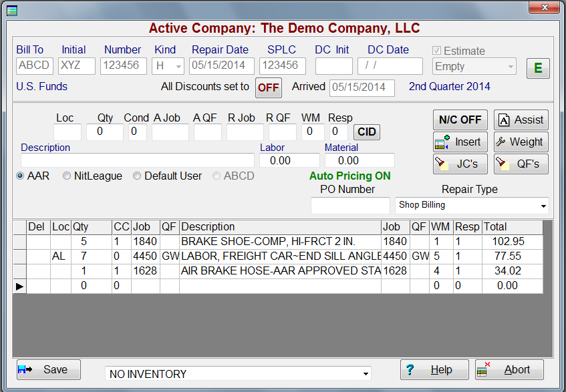Click the Insert line button
The image size is (566, 392).
click(460, 142)
